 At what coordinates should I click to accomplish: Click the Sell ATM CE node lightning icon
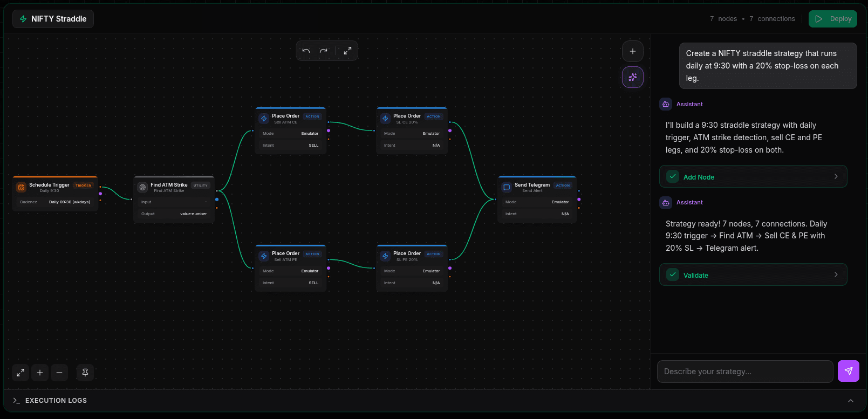(264, 119)
